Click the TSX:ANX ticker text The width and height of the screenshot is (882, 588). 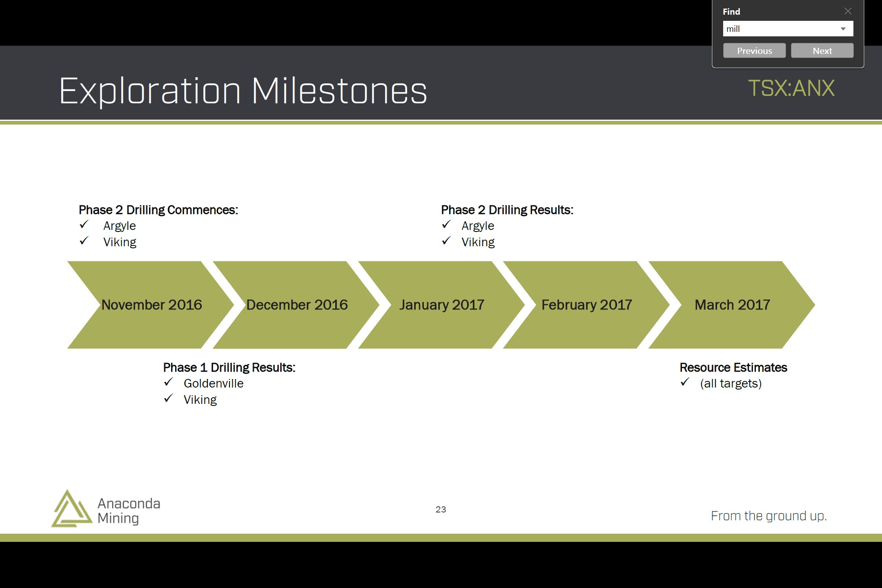coord(791,88)
